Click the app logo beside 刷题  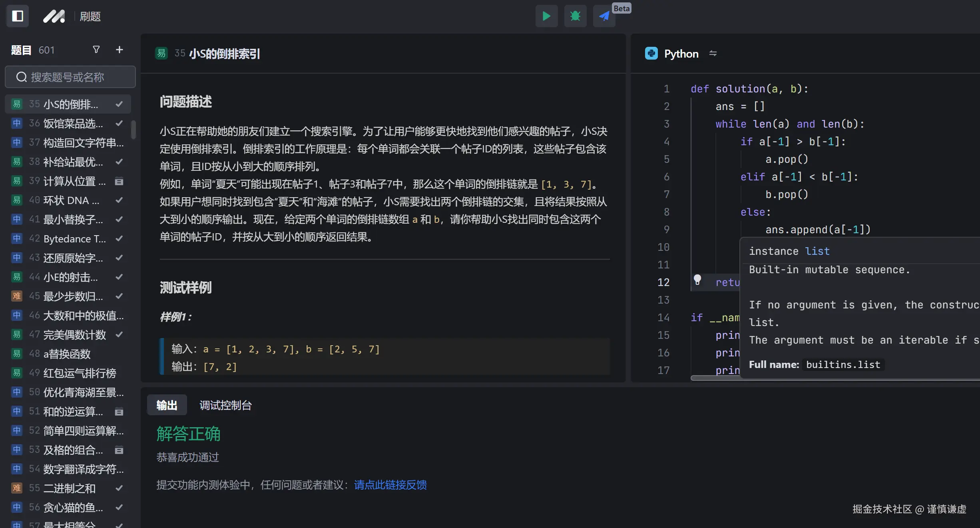coord(54,16)
